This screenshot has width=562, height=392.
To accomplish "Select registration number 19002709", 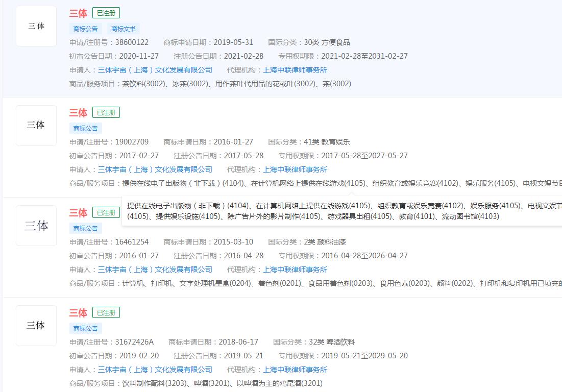I will [132, 142].
